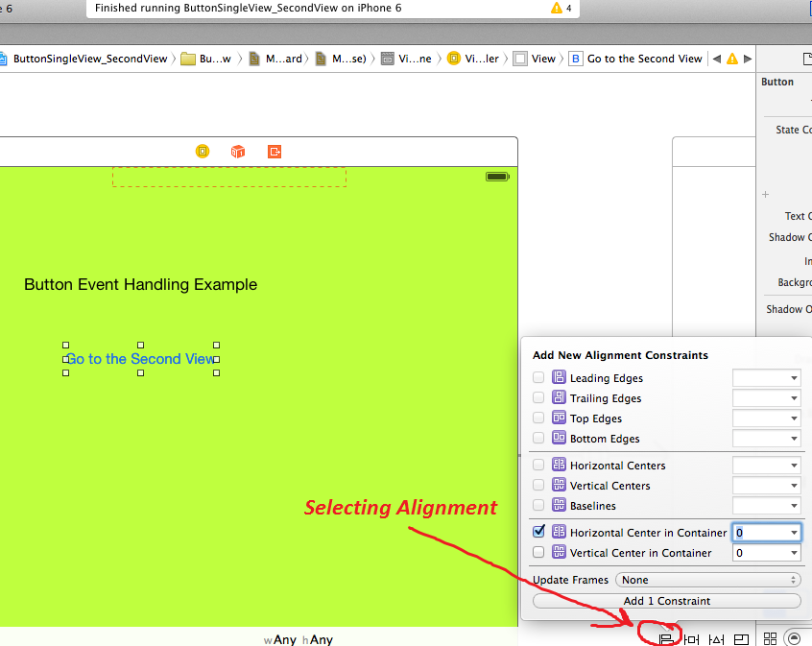Jump to previous issue with left arrow

(x=716, y=59)
